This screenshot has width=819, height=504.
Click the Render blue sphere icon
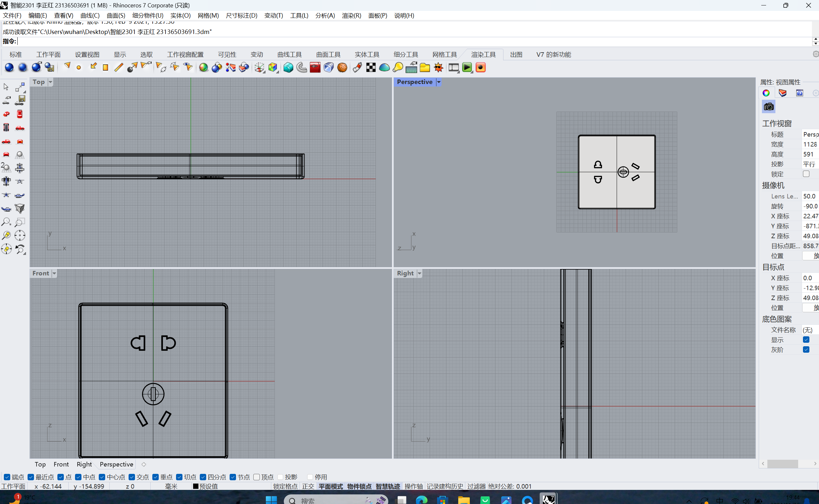9,68
